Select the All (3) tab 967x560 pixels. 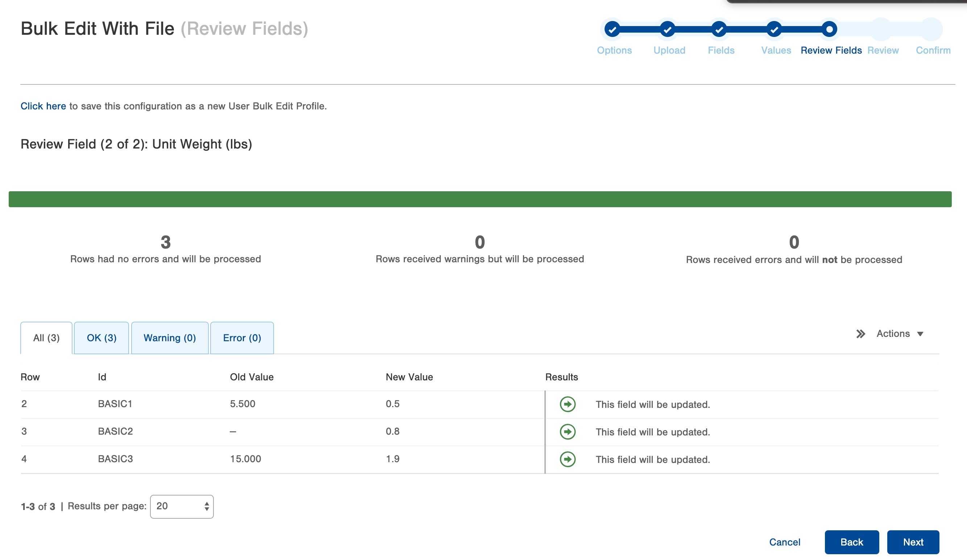[x=46, y=338]
